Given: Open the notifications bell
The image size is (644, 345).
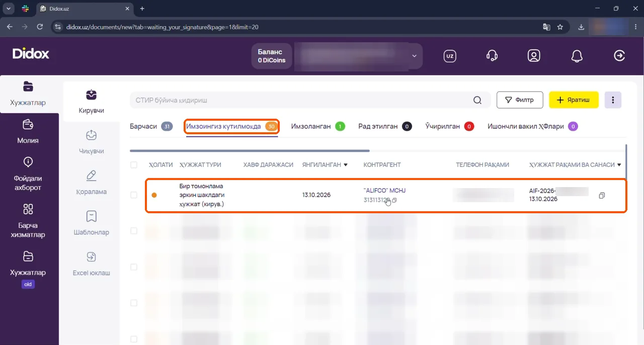Looking at the screenshot, I should pyautogui.click(x=577, y=56).
